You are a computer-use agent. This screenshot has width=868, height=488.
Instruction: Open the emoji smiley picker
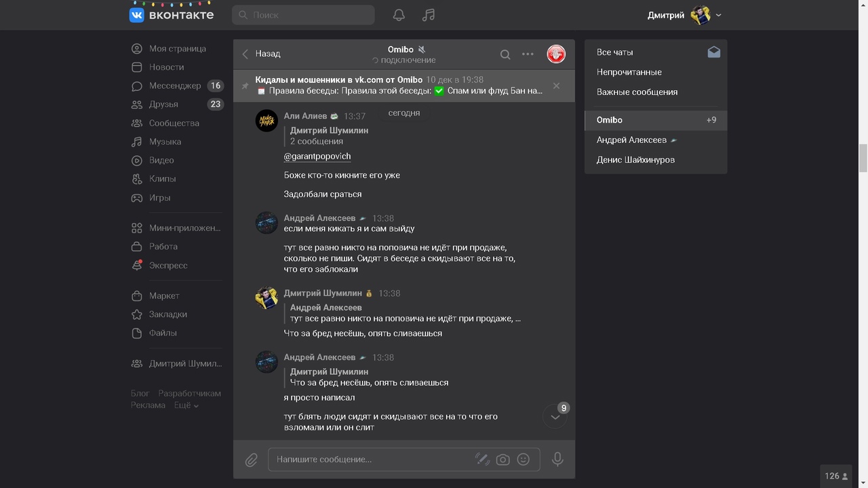click(523, 460)
